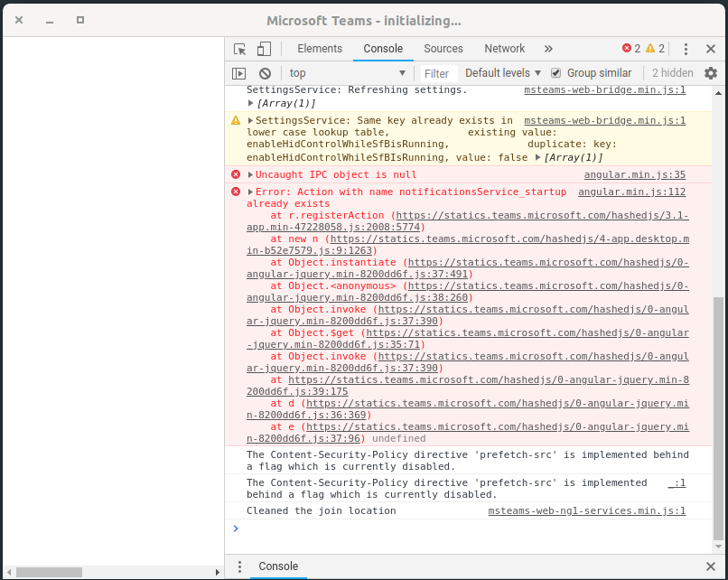Follow the r.registerAction stack trace URL

pyautogui.click(x=468, y=221)
